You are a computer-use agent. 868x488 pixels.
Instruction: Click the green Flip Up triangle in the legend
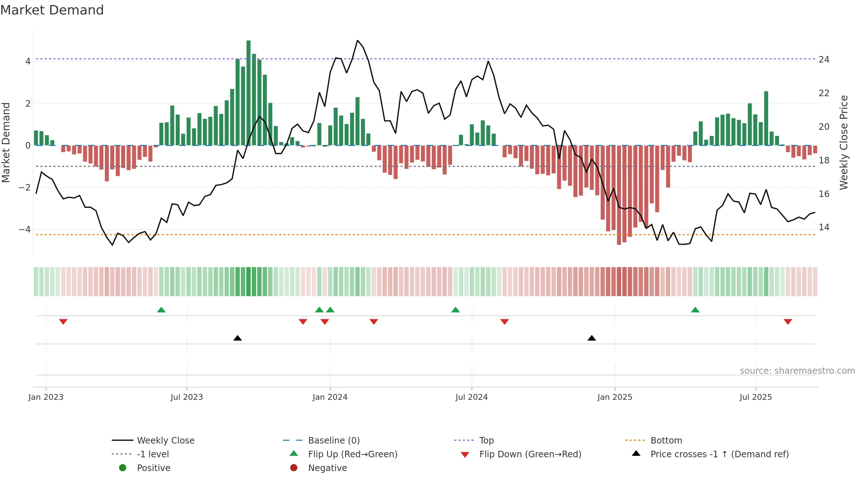point(294,453)
